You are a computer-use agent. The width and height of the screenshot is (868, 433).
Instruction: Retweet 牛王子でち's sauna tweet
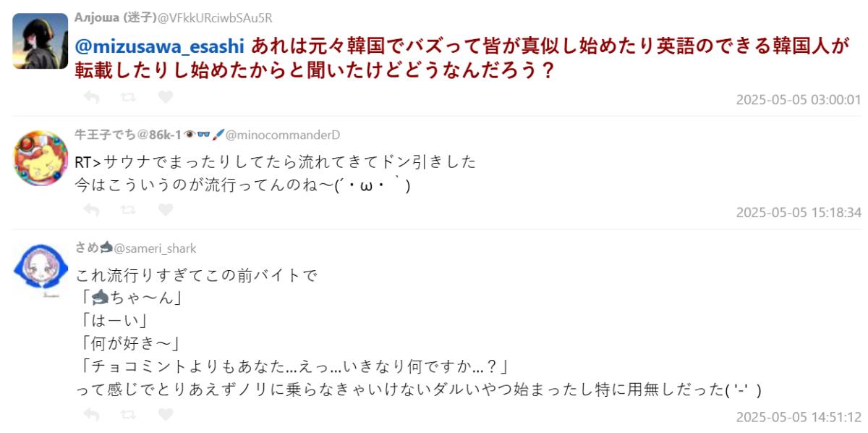pos(128,210)
